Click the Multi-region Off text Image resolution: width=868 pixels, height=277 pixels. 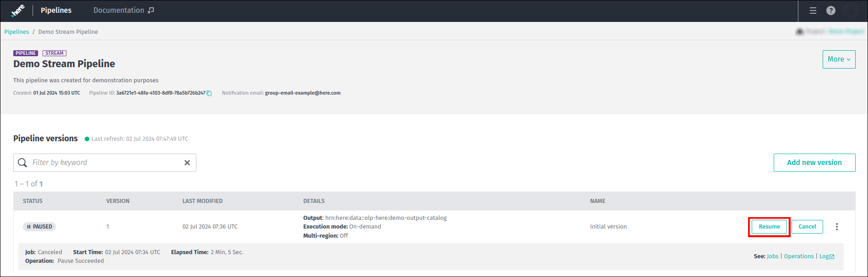click(x=325, y=236)
